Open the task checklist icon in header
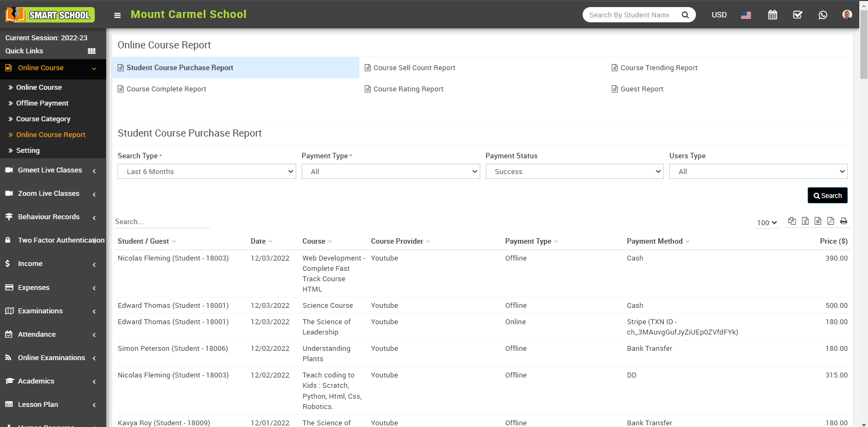Image resolution: width=868 pixels, height=427 pixels. [797, 15]
